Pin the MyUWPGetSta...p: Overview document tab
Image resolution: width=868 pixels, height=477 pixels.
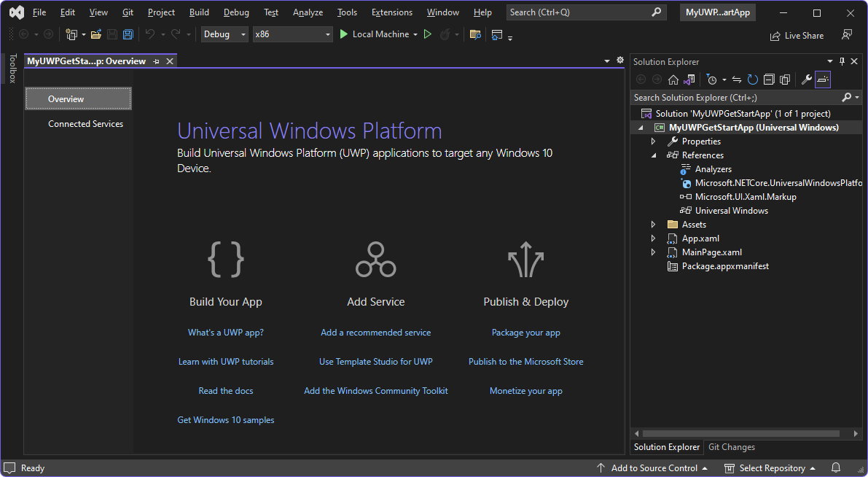[x=156, y=61]
